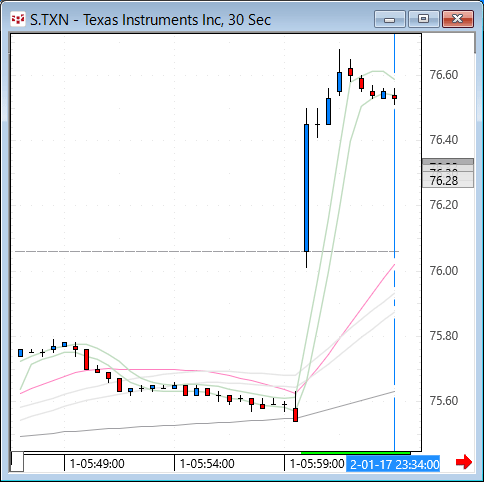The height and width of the screenshot is (482, 484).
Task: Click the title text S.TXN - Texas Instruments Inc
Action: [x=126, y=20]
